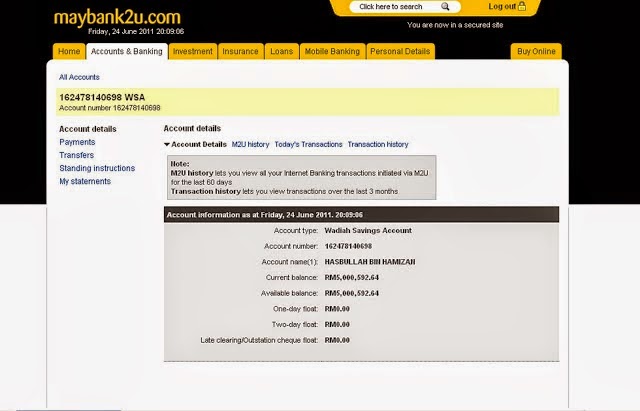Viewport: 640px width, 411px height.
Task: Click the sidebar 'Account details' heading
Action: (x=88, y=129)
